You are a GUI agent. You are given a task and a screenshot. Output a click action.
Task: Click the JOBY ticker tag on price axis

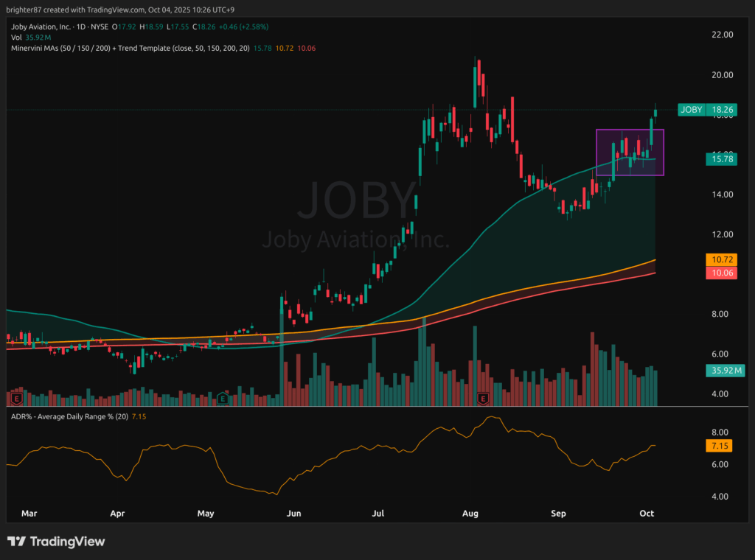click(690, 110)
